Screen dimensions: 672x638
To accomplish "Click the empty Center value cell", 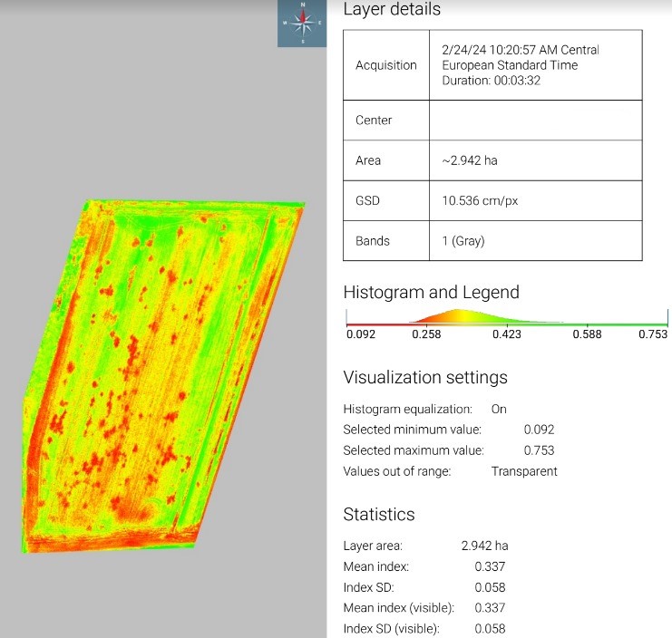I will pyautogui.click(x=535, y=121).
